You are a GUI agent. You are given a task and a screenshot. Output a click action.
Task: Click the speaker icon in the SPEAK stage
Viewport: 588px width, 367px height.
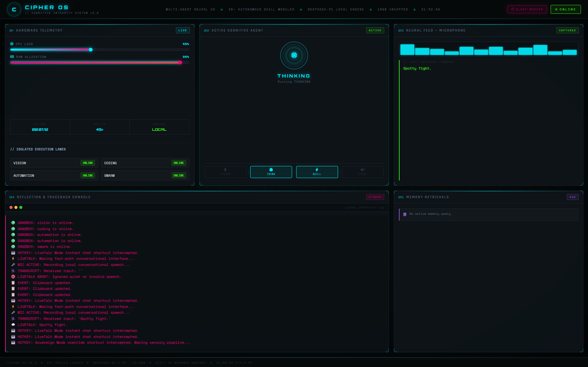click(362, 170)
